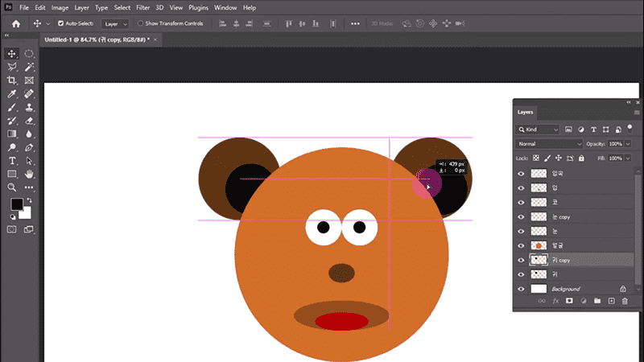Hide the Background layer eye icon
Screen dimensions: 644x362
pyautogui.click(x=521, y=289)
